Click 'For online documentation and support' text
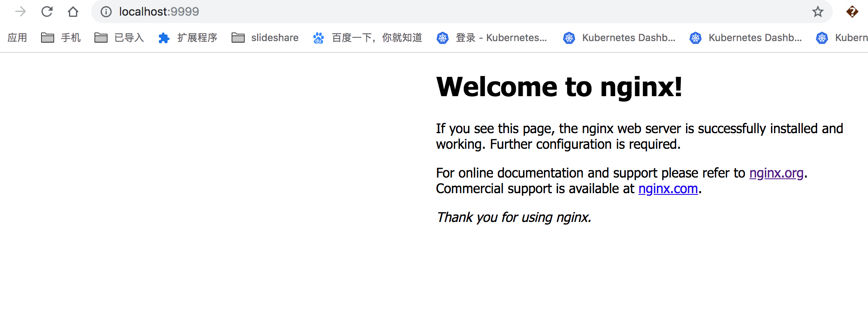The image size is (868, 314). click(x=547, y=173)
